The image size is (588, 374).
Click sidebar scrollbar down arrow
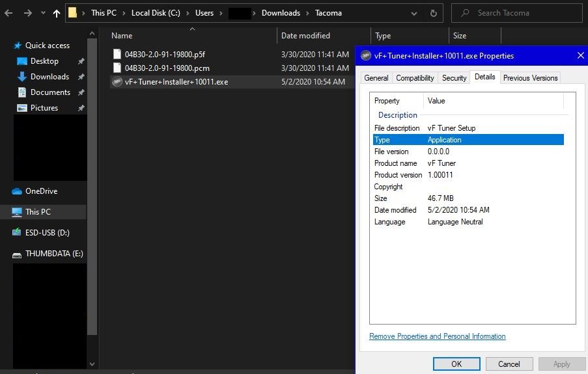pyautogui.click(x=92, y=364)
